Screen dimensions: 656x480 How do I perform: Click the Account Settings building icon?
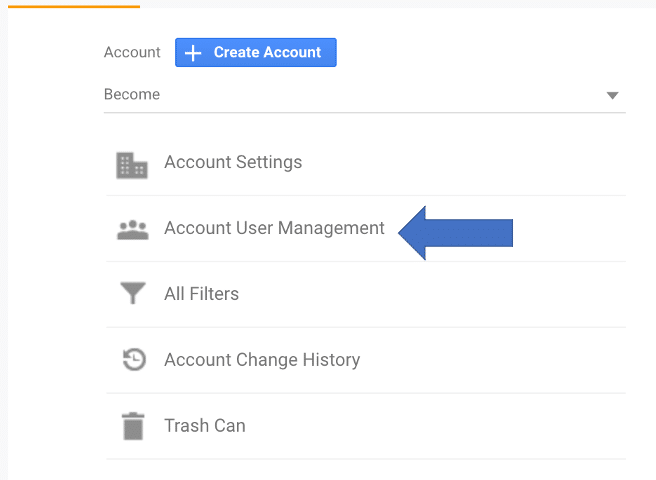[132, 166]
